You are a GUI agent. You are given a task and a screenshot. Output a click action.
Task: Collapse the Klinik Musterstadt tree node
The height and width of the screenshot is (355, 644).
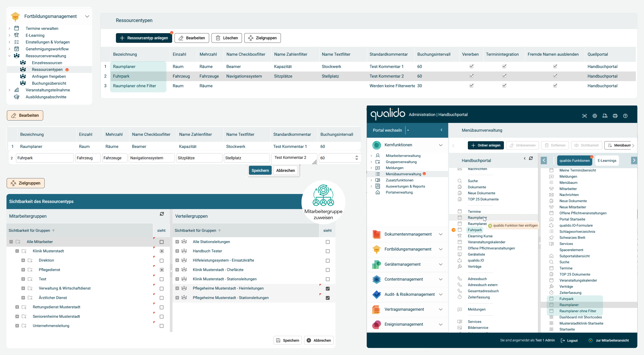click(17, 251)
